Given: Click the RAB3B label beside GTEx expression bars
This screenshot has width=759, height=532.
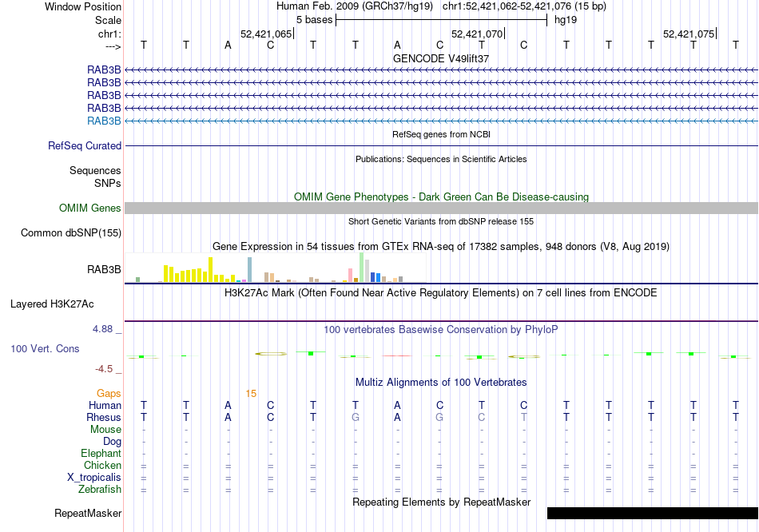Looking at the screenshot, I should 104,270.
